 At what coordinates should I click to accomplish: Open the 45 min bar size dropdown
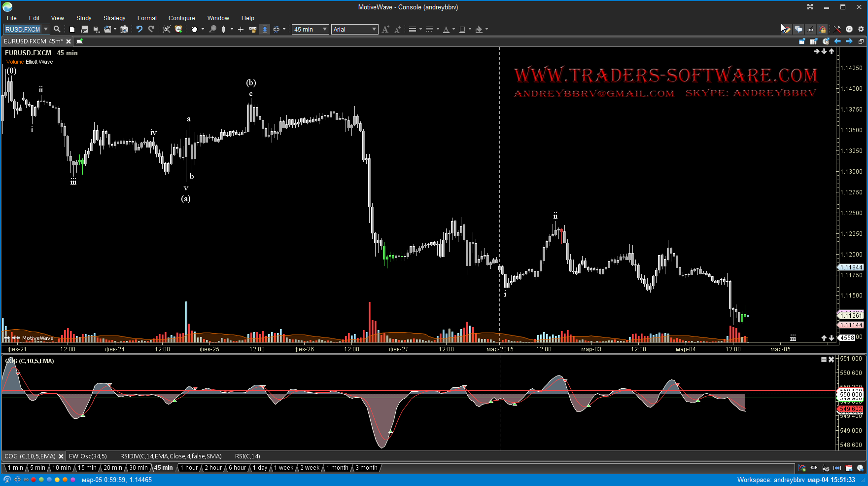(324, 29)
